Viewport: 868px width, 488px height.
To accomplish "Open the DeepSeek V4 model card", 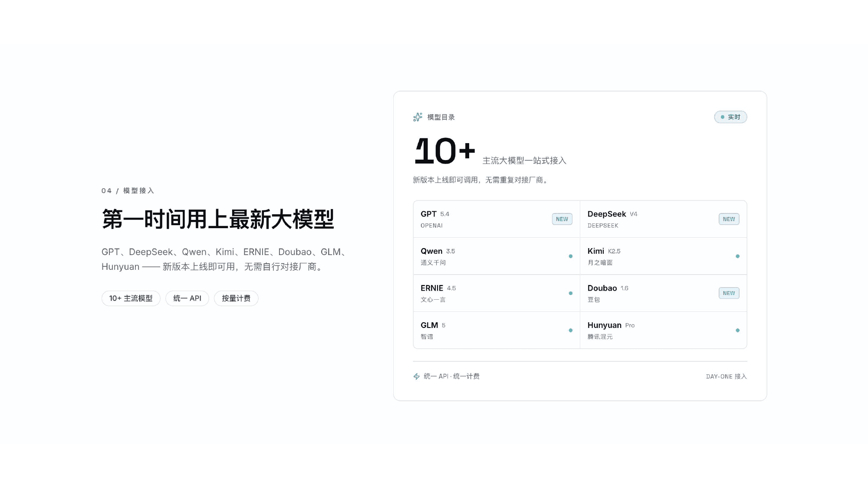I will (664, 219).
